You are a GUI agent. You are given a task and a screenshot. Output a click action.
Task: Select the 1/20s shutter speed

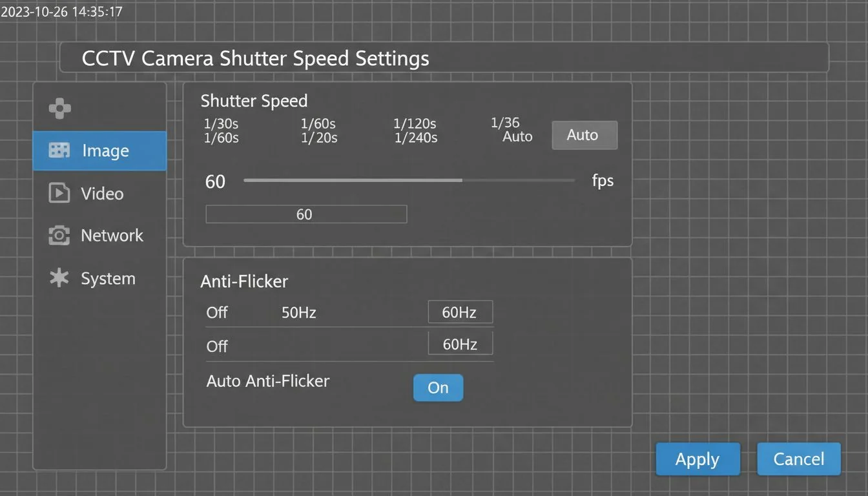[x=319, y=138]
